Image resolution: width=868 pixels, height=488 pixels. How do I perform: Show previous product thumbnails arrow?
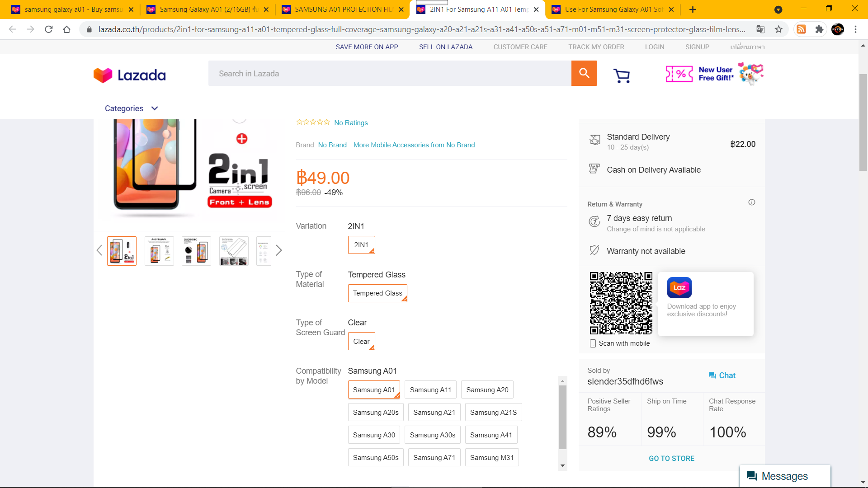point(99,250)
